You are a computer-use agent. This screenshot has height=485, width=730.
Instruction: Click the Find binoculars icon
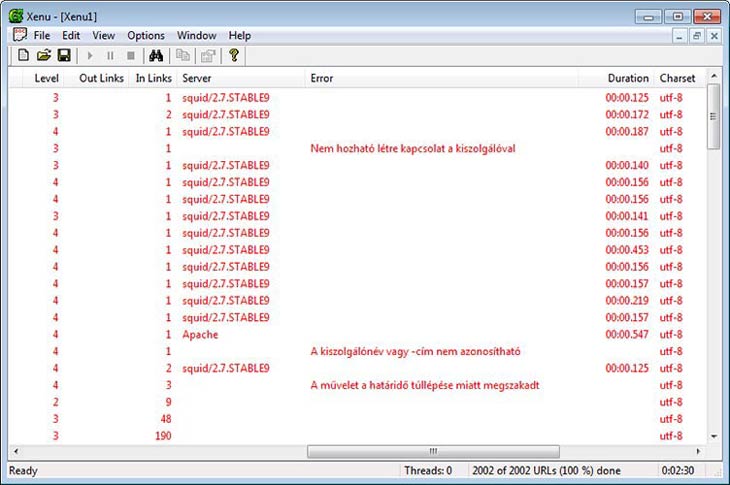coord(155,56)
